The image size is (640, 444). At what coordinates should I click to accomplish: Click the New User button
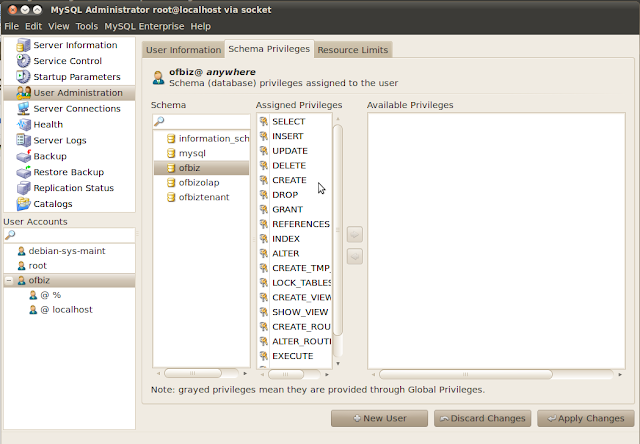379,418
